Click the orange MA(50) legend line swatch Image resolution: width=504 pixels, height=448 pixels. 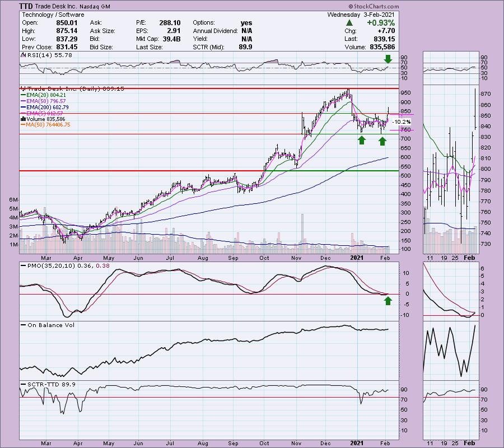pos(23,125)
